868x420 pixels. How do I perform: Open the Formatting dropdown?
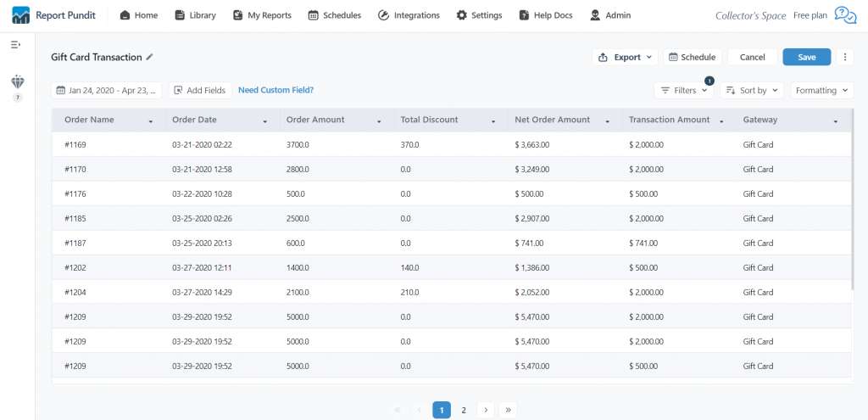click(x=821, y=90)
